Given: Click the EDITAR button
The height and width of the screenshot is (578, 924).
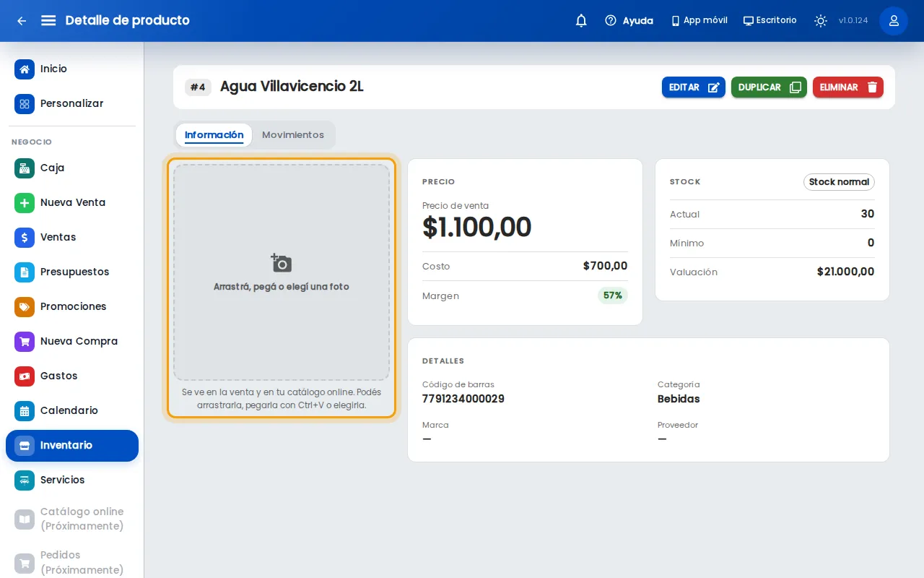Looking at the screenshot, I should [x=694, y=87].
